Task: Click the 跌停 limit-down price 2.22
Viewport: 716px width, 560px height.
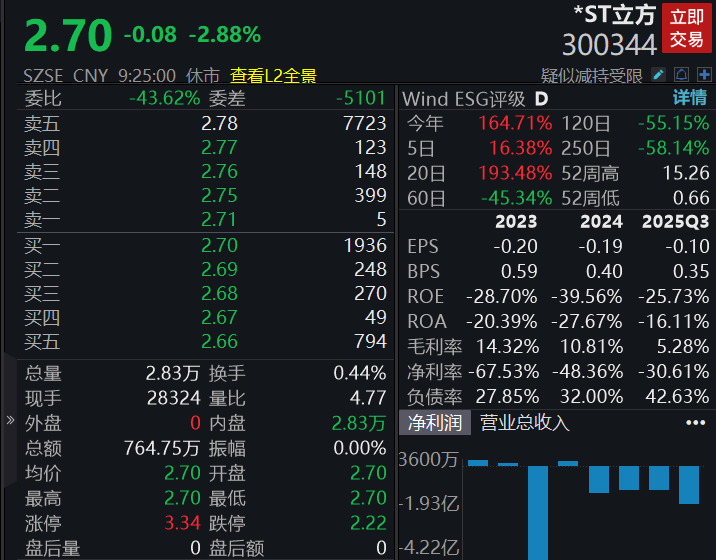Action: click(368, 523)
